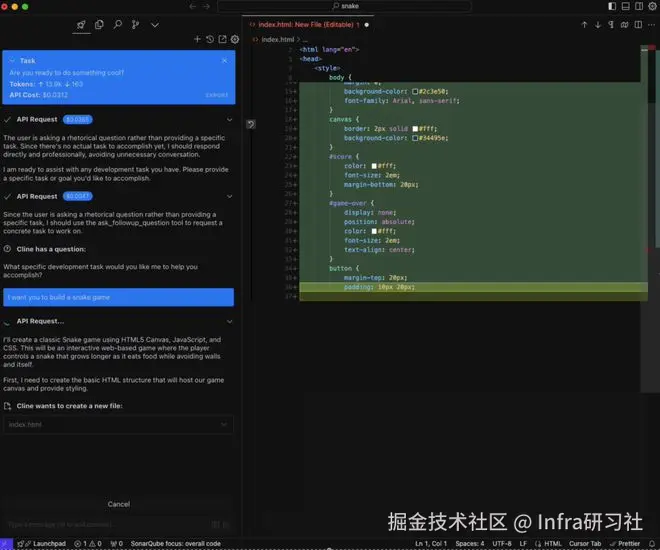Open Cline settings gear icon
Screen dimensions: 660x550
[x=235, y=39]
